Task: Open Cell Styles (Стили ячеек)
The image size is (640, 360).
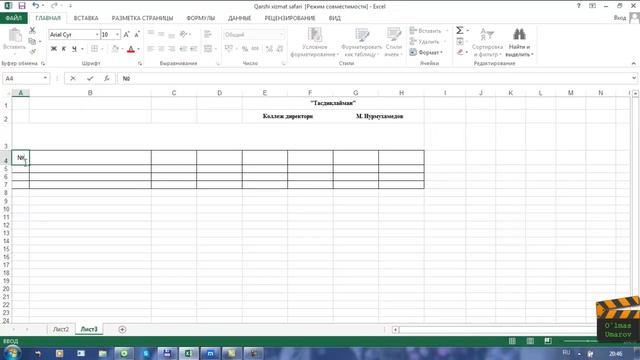Action: pyautogui.click(x=393, y=42)
